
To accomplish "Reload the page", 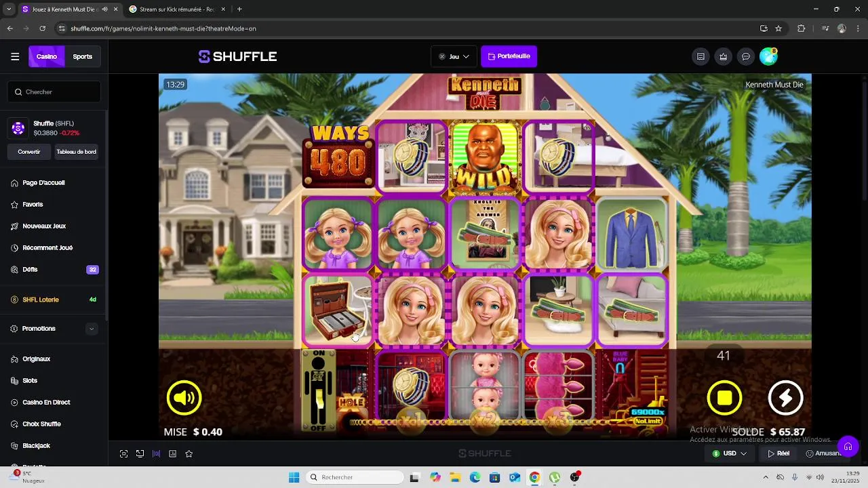I will click(x=42, y=28).
